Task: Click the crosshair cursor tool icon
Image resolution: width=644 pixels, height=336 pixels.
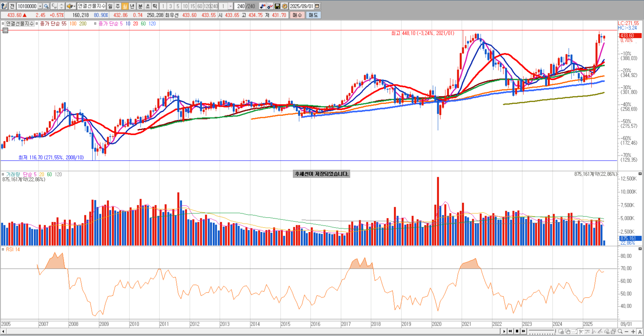Action: click(581, 332)
